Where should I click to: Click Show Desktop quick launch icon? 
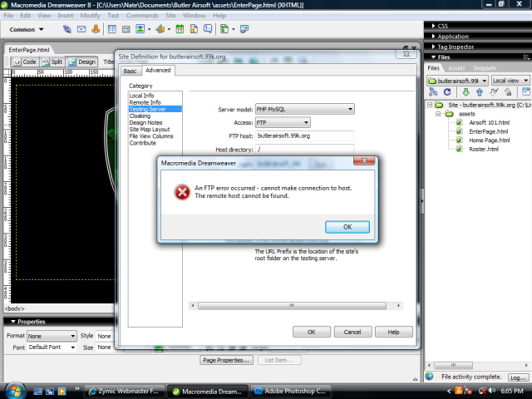coord(37,392)
